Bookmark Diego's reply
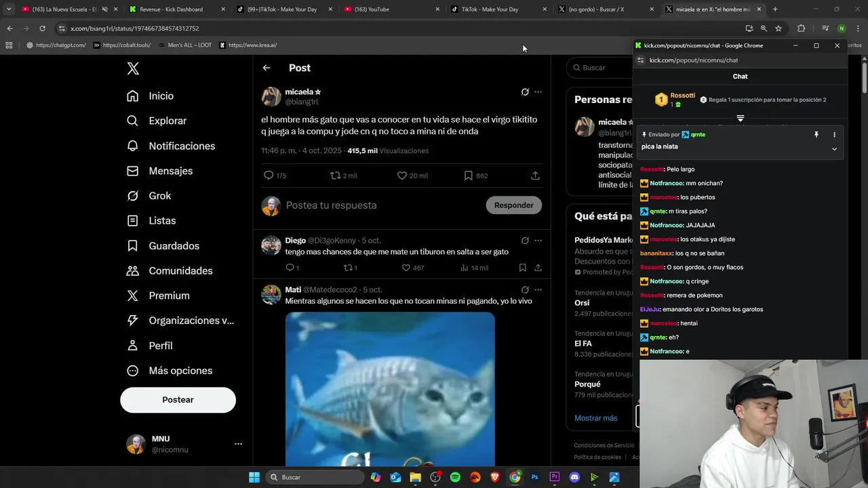 pyautogui.click(x=522, y=268)
